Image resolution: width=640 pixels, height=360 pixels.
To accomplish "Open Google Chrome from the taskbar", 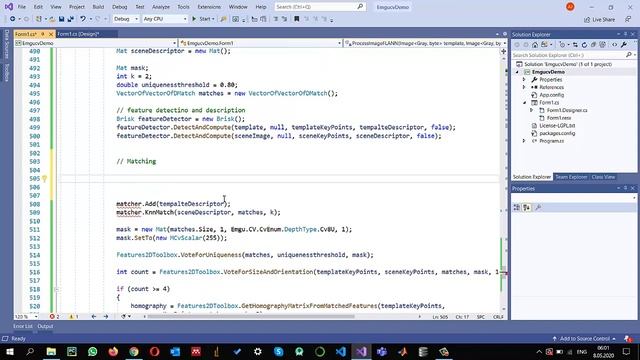I will tap(134, 351).
